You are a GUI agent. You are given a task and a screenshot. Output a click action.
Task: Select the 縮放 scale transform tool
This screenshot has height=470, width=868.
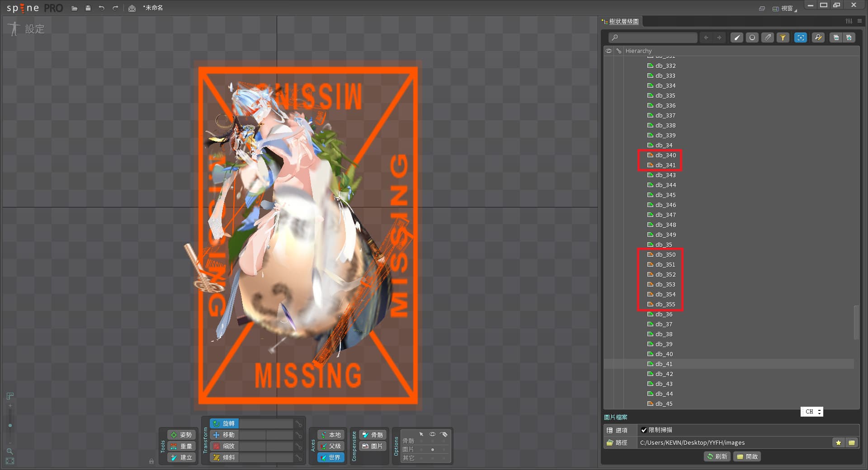224,446
